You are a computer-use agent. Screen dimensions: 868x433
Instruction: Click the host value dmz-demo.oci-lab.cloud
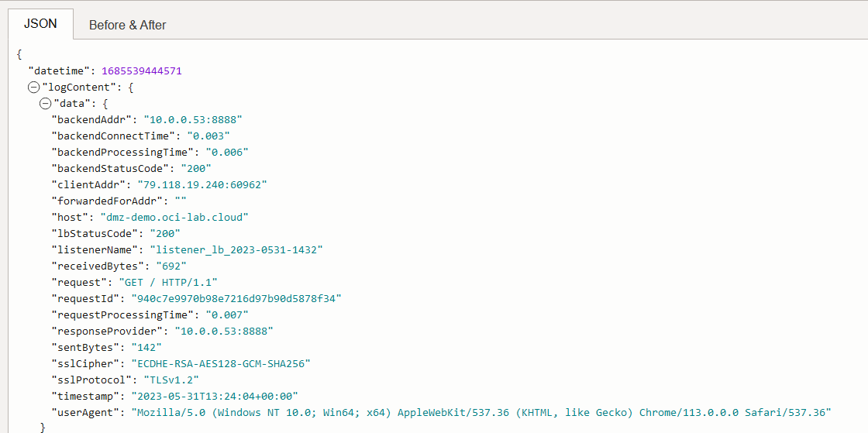point(174,218)
